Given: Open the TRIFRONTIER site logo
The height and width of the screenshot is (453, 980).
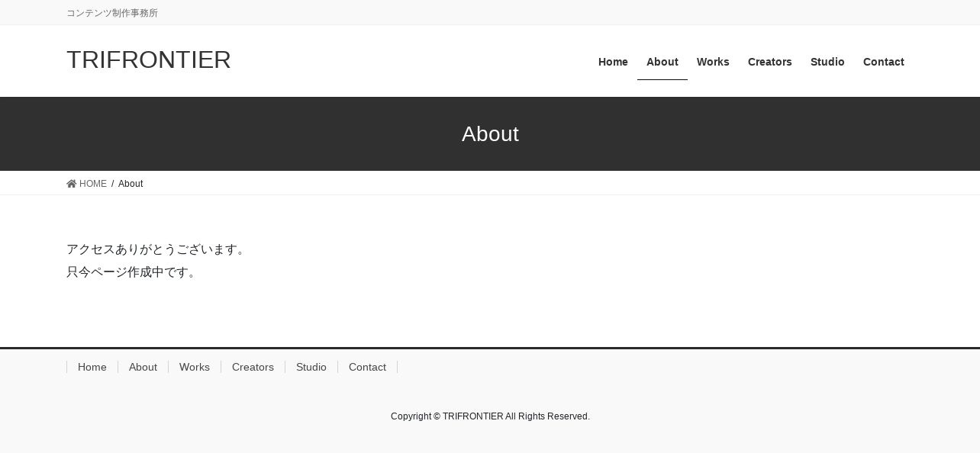Looking at the screenshot, I should click(x=149, y=59).
